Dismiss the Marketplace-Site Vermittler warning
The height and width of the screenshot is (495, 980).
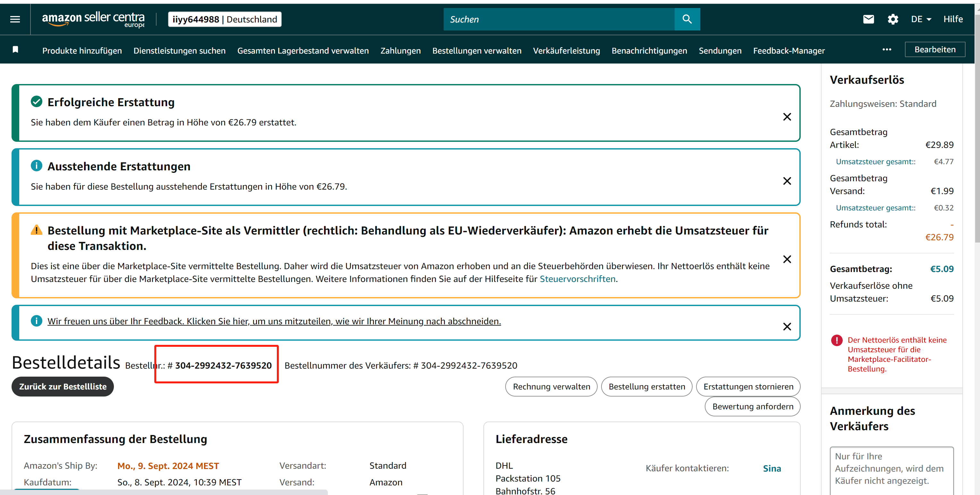click(787, 260)
